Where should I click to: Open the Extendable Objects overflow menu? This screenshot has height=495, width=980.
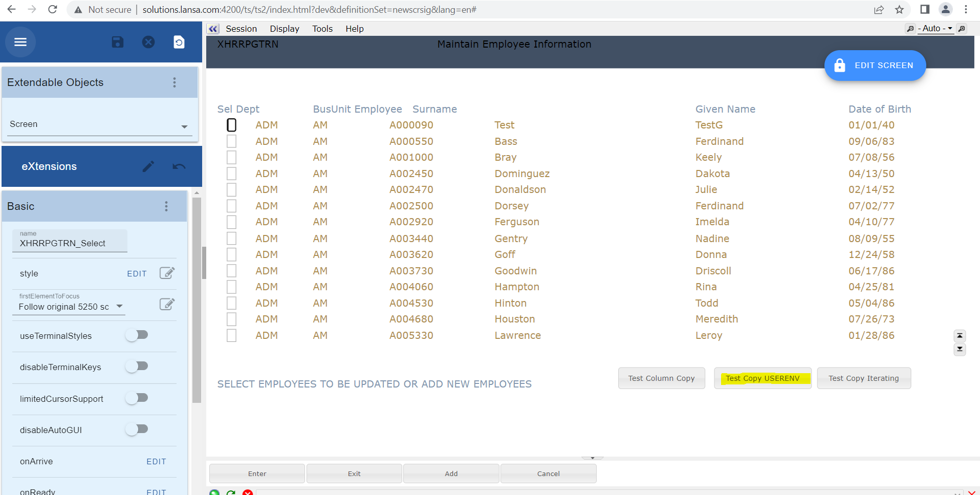tap(175, 82)
